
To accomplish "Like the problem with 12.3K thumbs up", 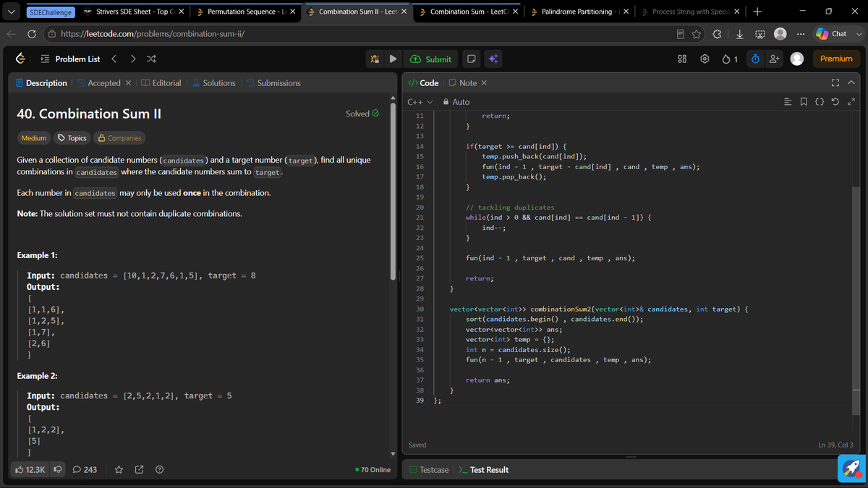I will pyautogui.click(x=30, y=470).
